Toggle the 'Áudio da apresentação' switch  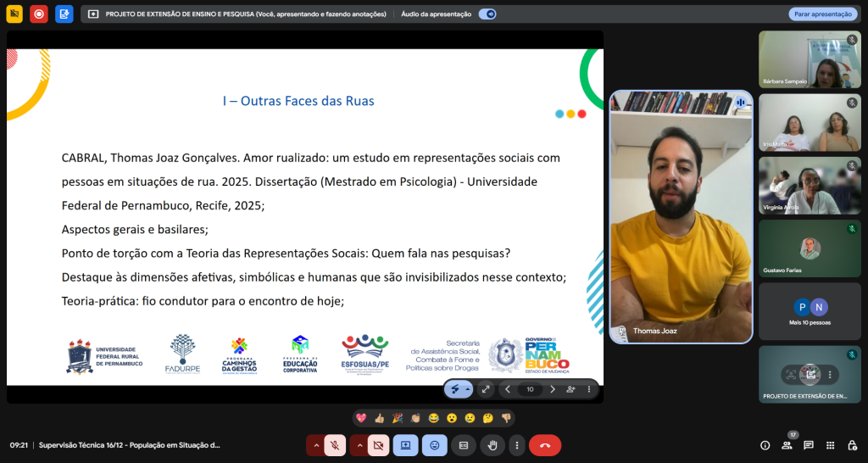click(487, 14)
